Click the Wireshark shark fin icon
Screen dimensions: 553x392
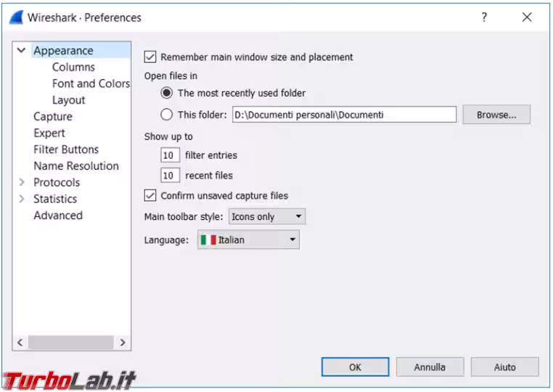tap(16, 17)
